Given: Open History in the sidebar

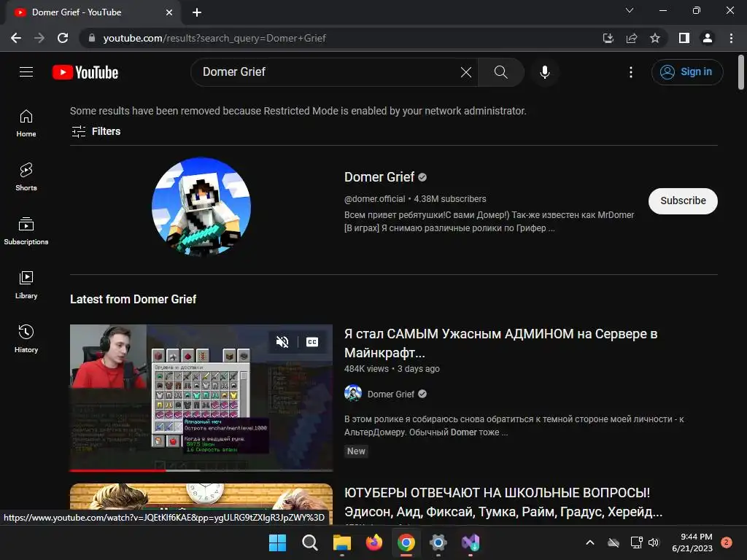Looking at the screenshot, I should 26,338.
